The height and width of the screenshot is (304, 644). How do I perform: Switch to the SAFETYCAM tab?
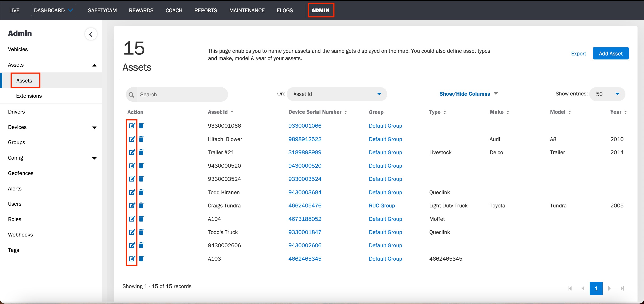click(x=102, y=10)
